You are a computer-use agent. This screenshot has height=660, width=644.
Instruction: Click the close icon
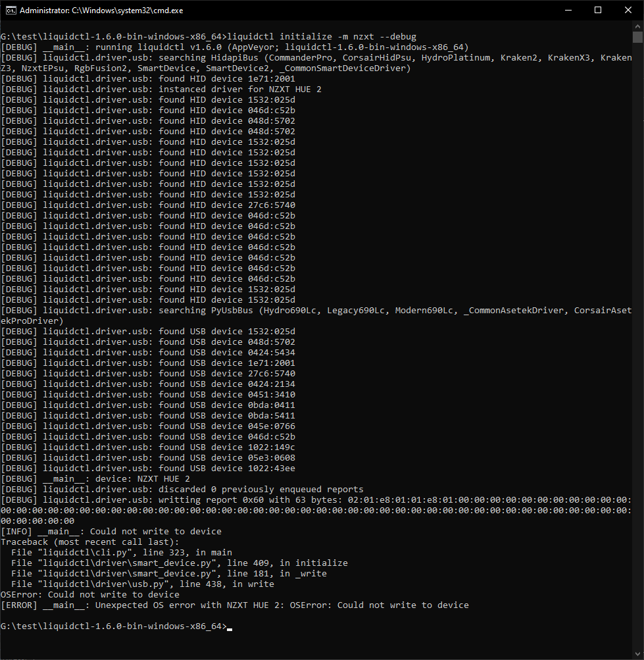628,10
